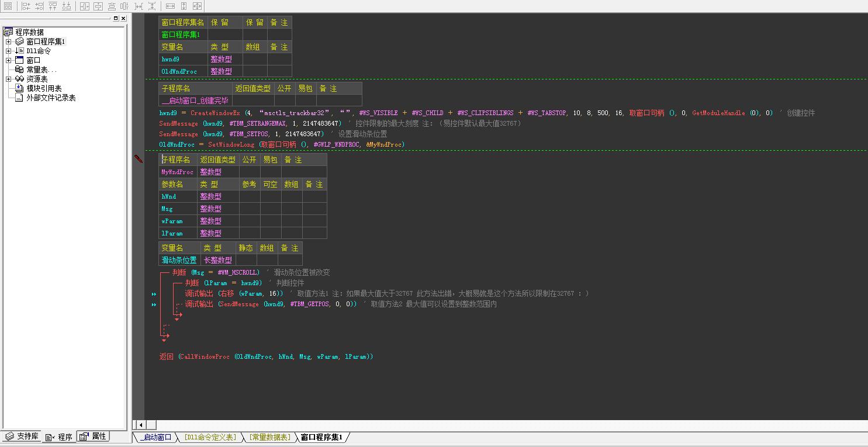Click the 常量表 database icon in the tree

20,70
